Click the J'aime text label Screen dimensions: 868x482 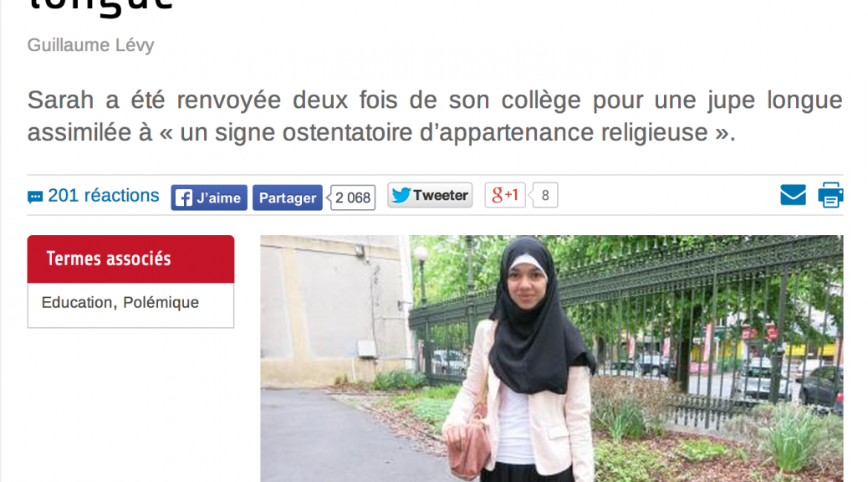(218, 197)
